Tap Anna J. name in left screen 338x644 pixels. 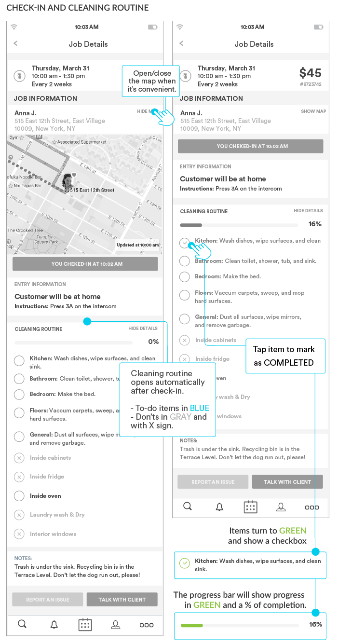(26, 113)
